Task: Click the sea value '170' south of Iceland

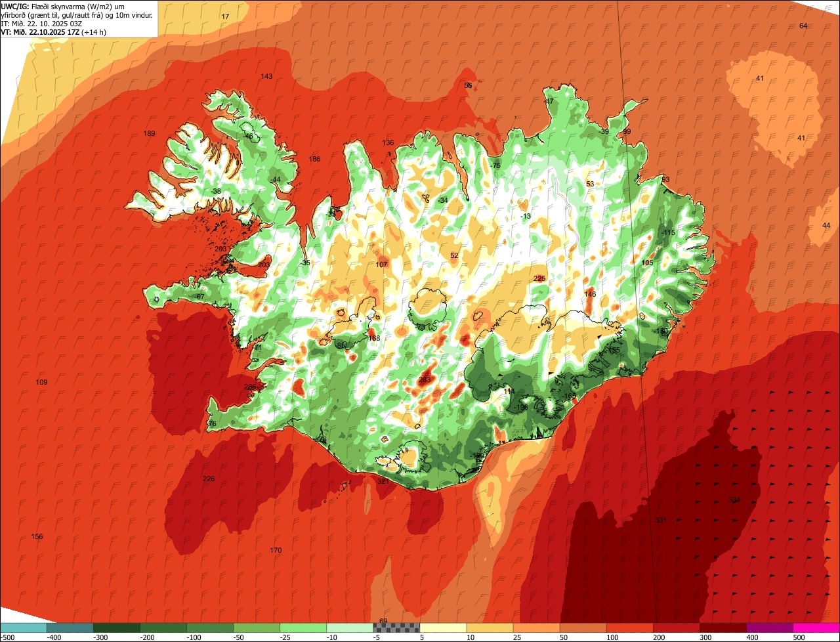Action: pyautogui.click(x=276, y=550)
